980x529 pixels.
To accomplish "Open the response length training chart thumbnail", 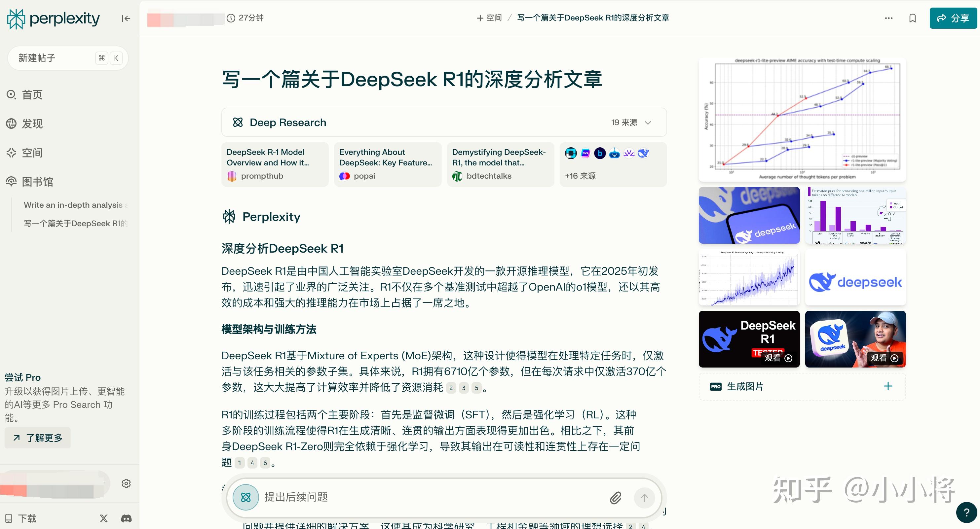I will [749, 277].
